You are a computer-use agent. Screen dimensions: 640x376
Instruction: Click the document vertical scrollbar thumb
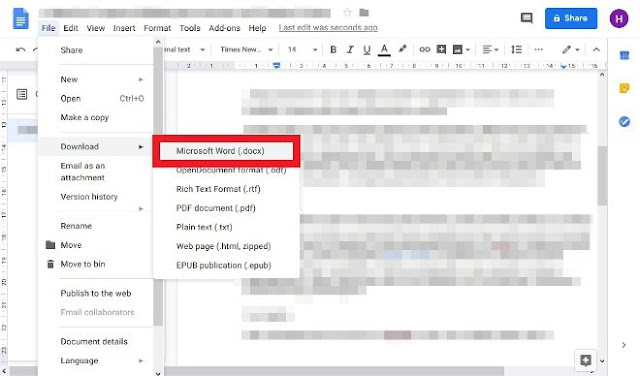(x=602, y=176)
